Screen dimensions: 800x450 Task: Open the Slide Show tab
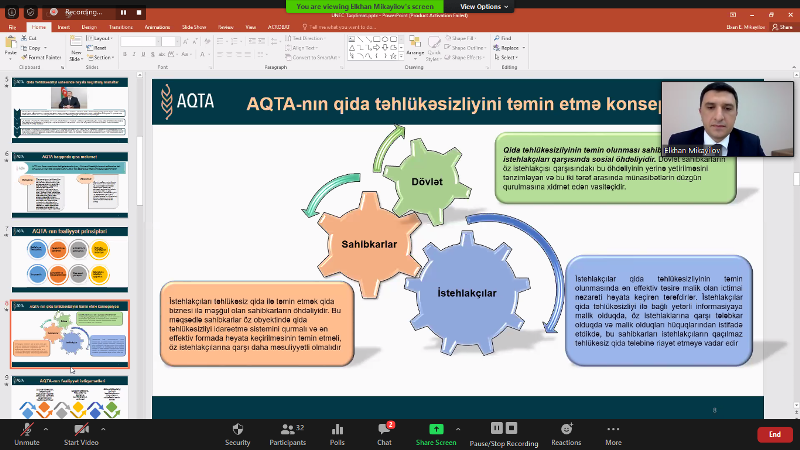click(x=194, y=27)
